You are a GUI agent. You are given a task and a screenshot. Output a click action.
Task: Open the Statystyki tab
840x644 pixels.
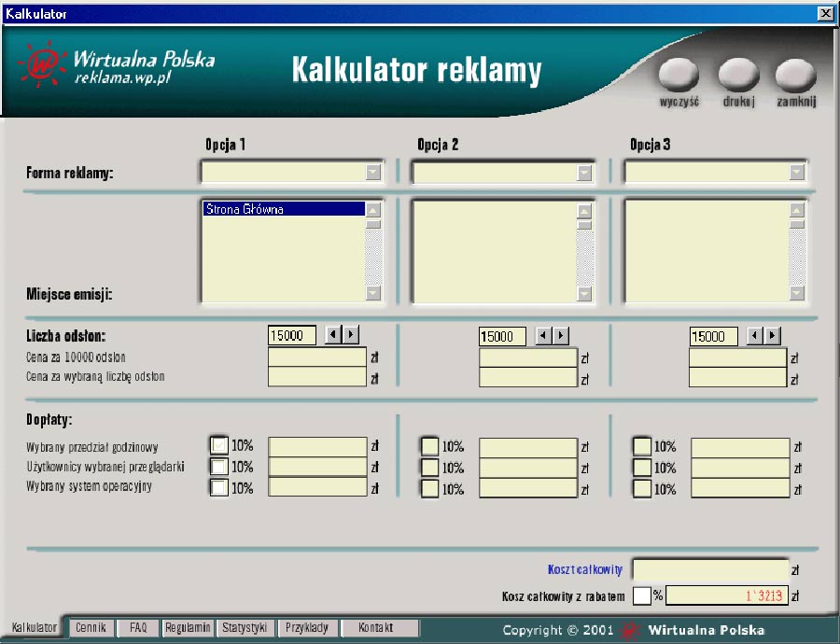pyautogui.click(x=245, y=627)
